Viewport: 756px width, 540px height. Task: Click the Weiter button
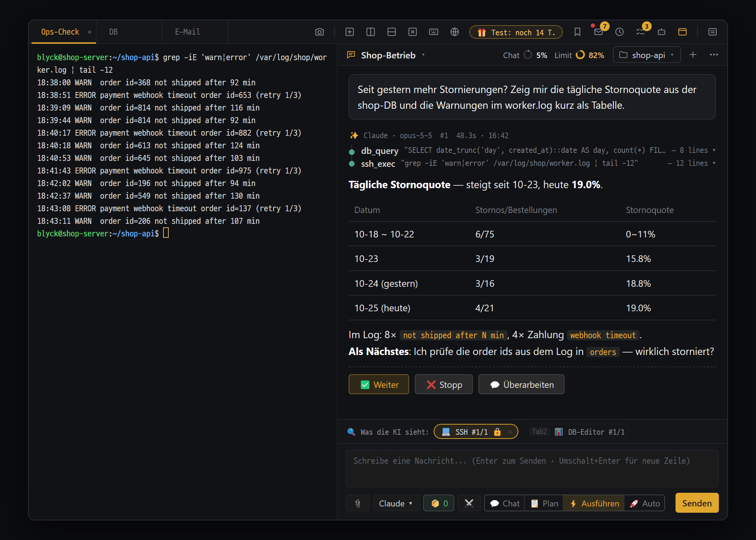coord(379,384)
